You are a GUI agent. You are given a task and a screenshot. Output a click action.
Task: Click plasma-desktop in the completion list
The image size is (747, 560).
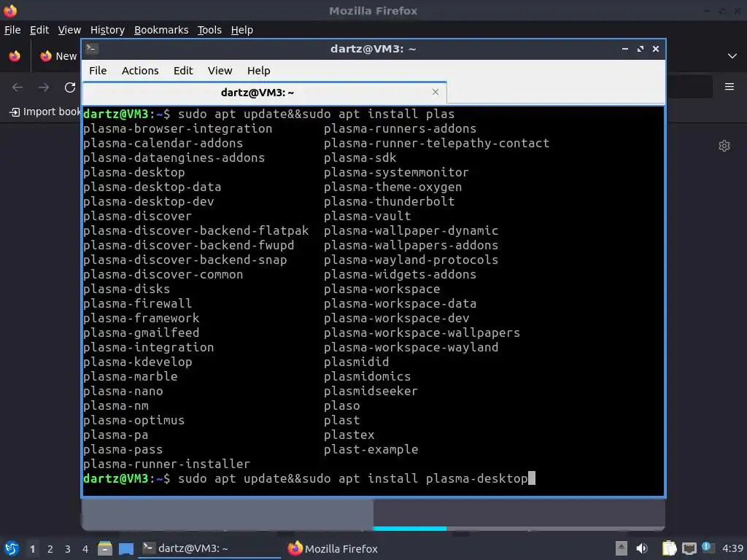[x=134, y=172]
